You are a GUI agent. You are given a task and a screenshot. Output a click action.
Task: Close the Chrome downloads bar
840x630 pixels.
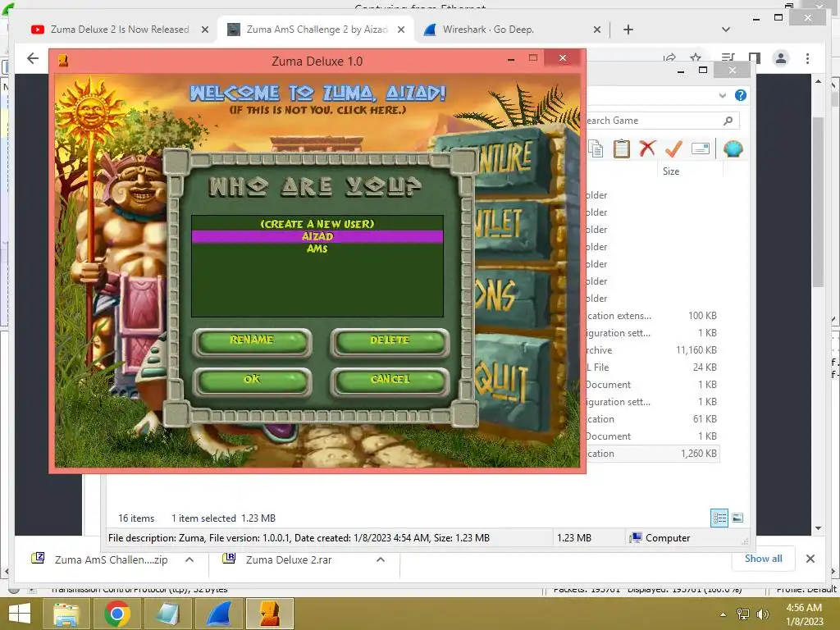pos(810,559)
